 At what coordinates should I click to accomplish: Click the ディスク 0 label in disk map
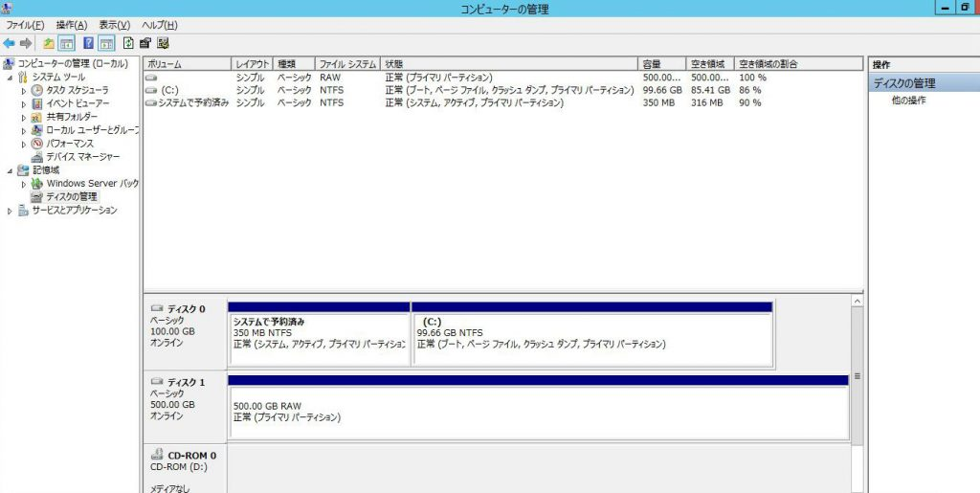[185, 309]
